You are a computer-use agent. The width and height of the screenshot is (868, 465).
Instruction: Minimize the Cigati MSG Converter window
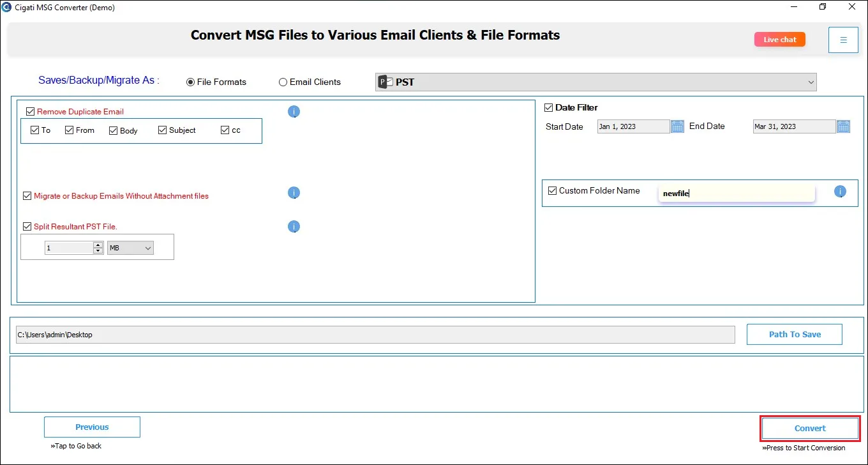coord(794,7)
